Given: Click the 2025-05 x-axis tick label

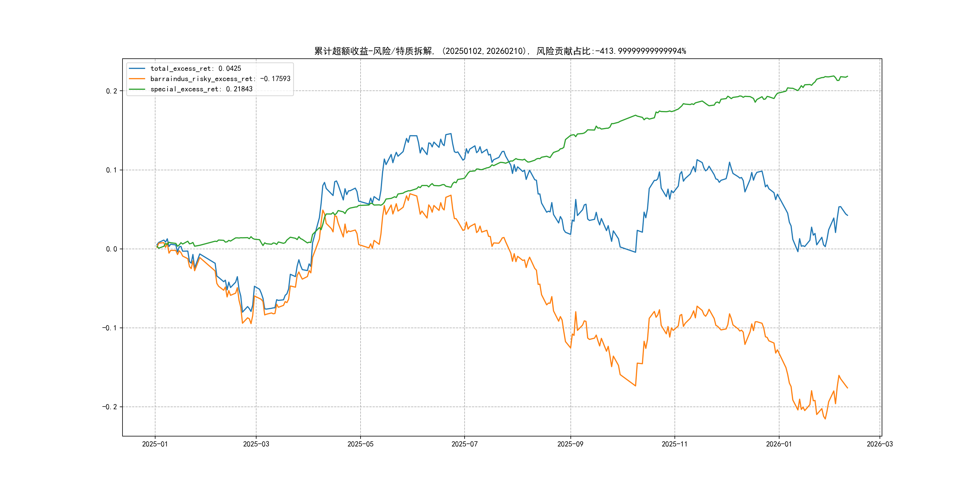Looking at the screenshot, I should [x=360, y=444].
